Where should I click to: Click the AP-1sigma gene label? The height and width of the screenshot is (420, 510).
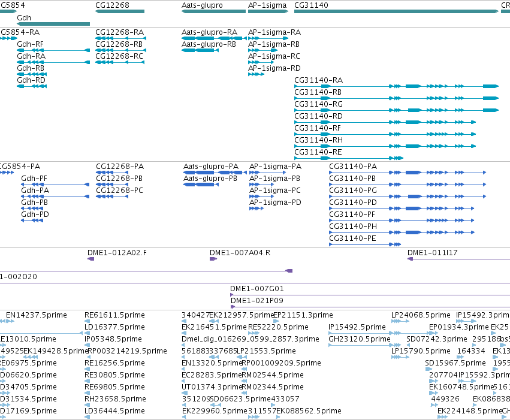267,5
